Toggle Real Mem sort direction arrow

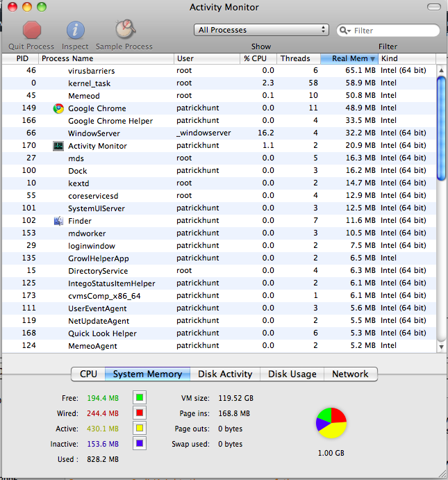(x=372, y=59)
